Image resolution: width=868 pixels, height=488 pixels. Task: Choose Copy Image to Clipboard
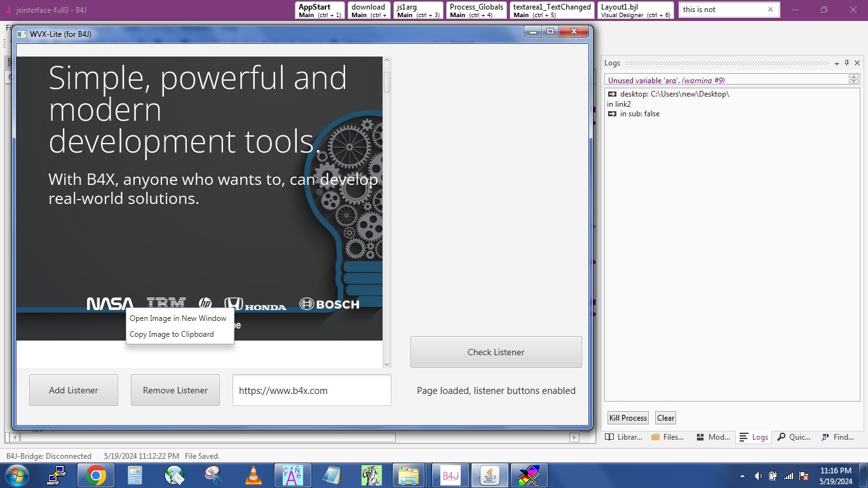(172, 334)
